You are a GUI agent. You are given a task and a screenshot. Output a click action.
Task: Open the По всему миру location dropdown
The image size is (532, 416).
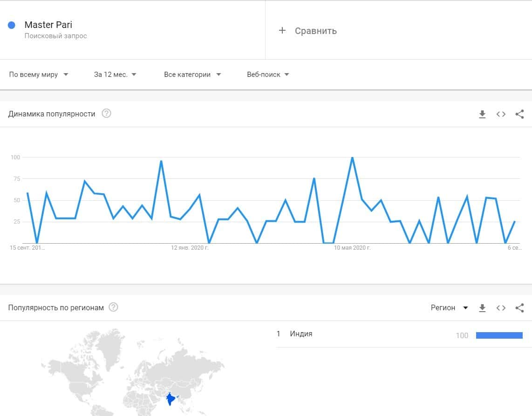tap(39, 75)
